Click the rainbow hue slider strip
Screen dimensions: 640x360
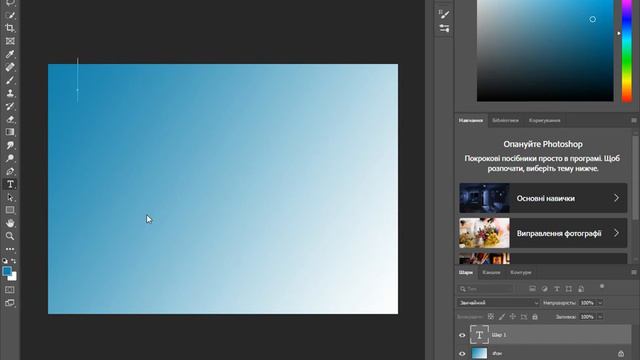click(x=627, y=51)
